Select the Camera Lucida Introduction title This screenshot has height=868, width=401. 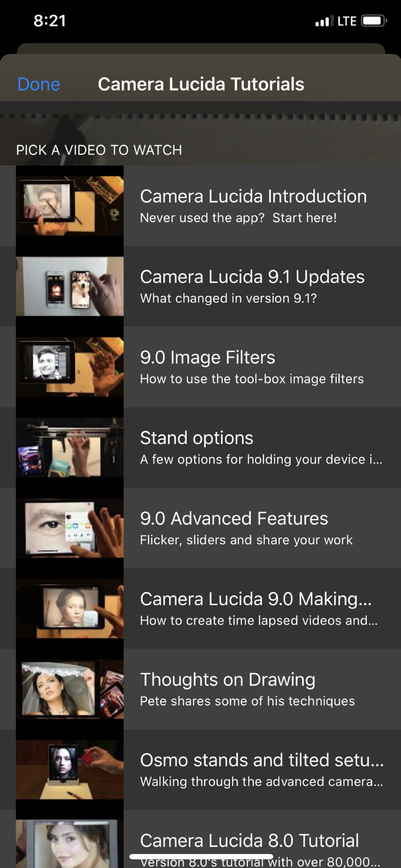click(253, 196)
